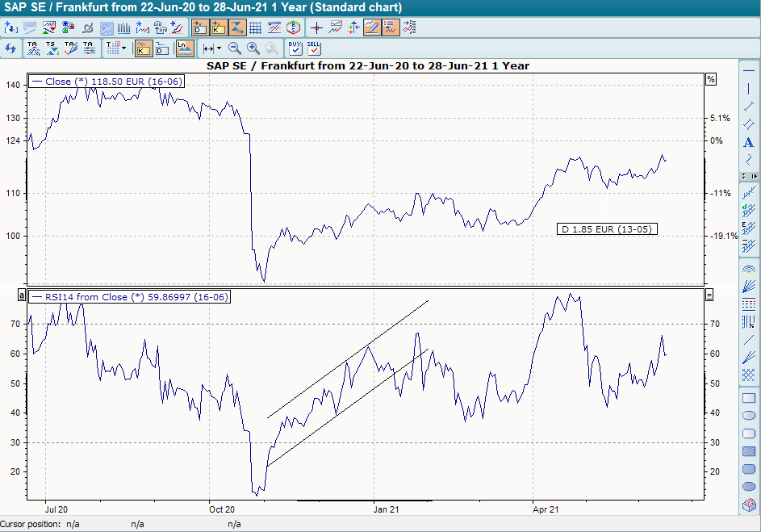Click the RSI14 from Close legend label
761x532 pixels.
(129, 297)
